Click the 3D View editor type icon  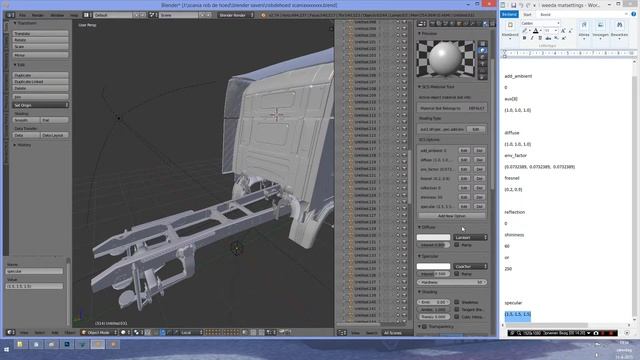click(11, 332)
